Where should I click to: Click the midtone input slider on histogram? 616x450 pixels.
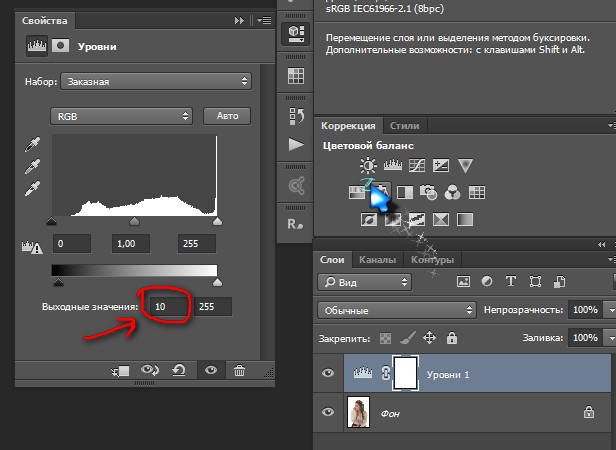click(x=134, y=221)
